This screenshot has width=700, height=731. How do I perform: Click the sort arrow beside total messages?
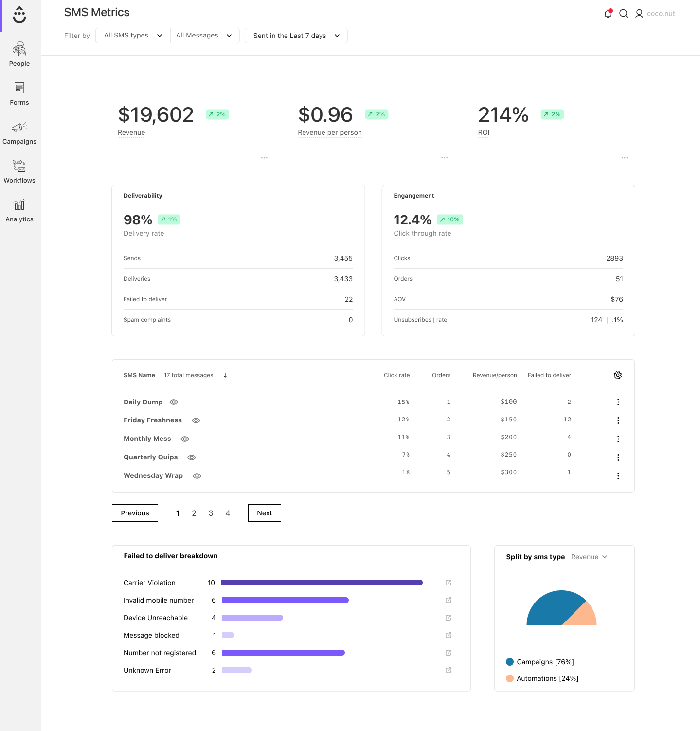pos(225,375)
